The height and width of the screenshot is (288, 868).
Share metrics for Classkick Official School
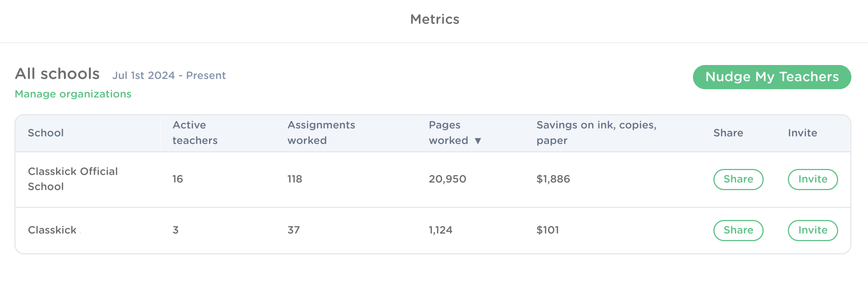click(x=738, y=179)
